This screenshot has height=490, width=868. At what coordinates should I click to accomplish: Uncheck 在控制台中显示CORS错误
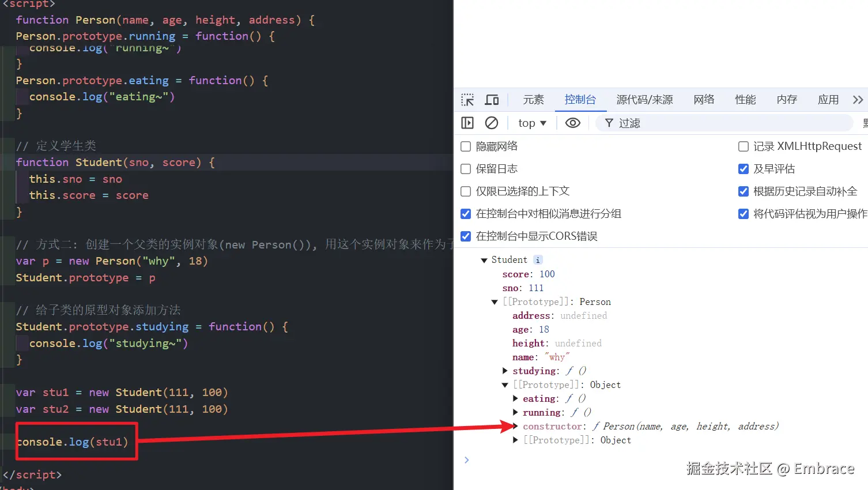[x=466, y=236]
